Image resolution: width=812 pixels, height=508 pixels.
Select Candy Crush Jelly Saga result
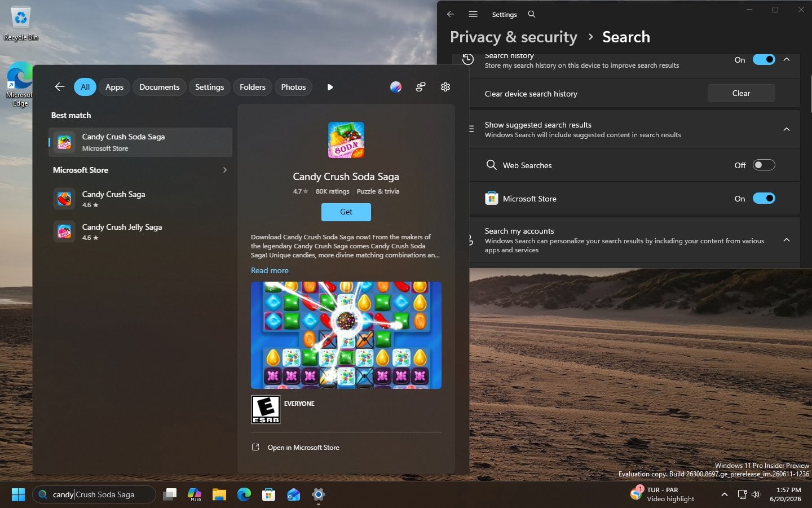pos(140,231)
